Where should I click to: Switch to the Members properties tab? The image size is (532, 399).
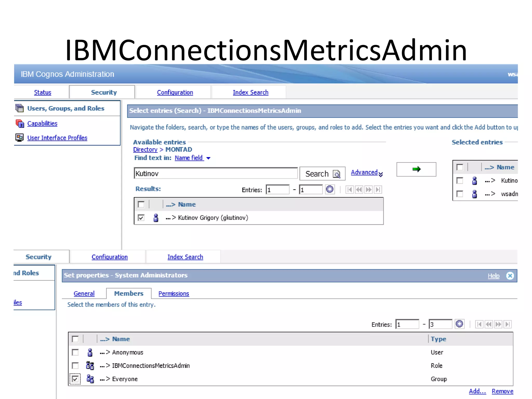(129, 294)
